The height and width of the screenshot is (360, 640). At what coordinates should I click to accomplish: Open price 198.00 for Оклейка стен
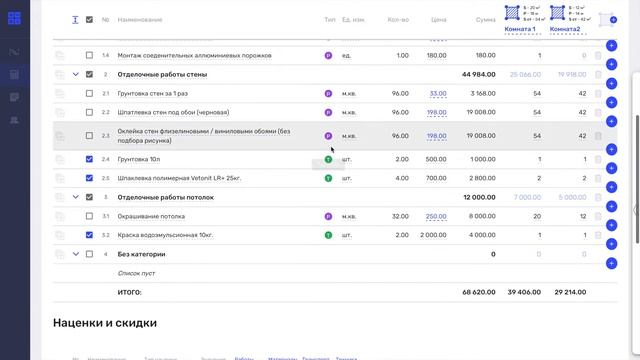click(x=436, y=136)
